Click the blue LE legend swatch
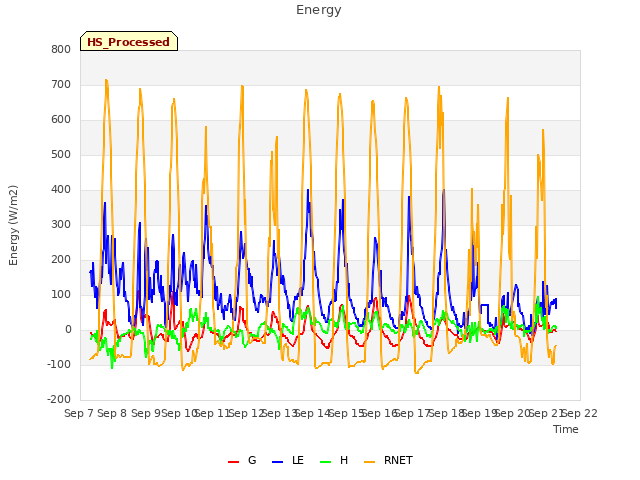Image resolution: width=640 pixels, height=480 pixels. [x=278, y=462]
